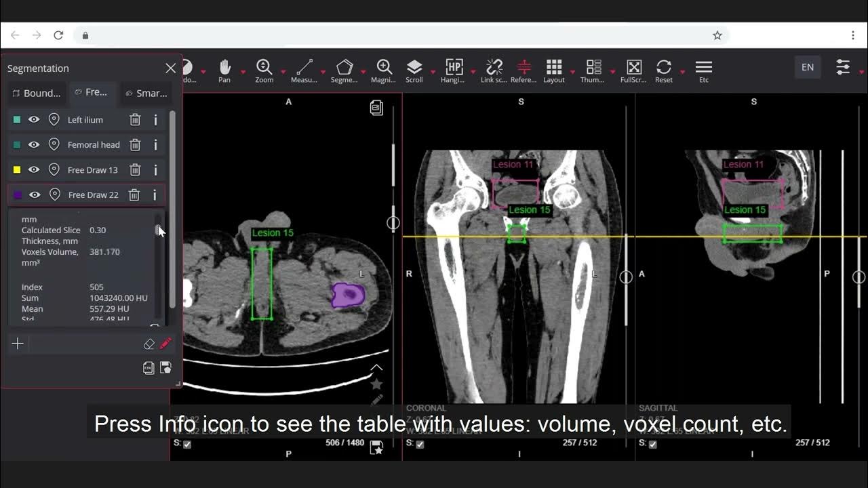Image resolution: width=868 pixels, height=488 pixels.
Task: Select the red pencil draw tool
Action: (165, 344)
